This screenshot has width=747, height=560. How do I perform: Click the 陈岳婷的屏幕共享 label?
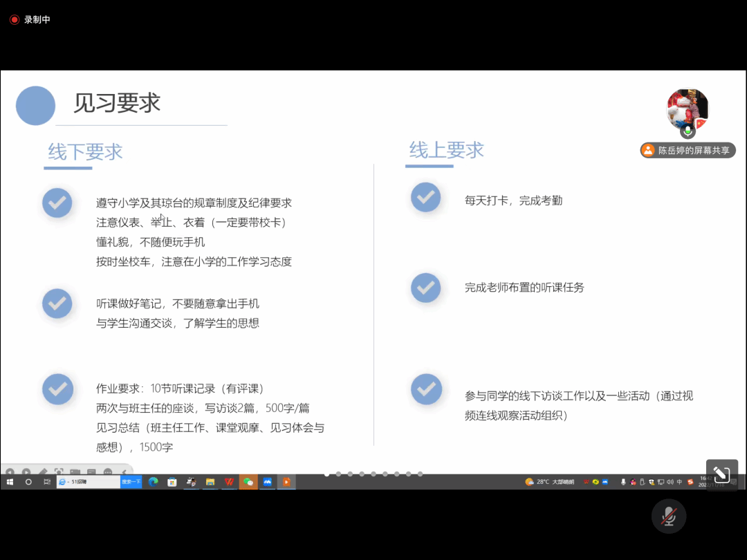688,150
